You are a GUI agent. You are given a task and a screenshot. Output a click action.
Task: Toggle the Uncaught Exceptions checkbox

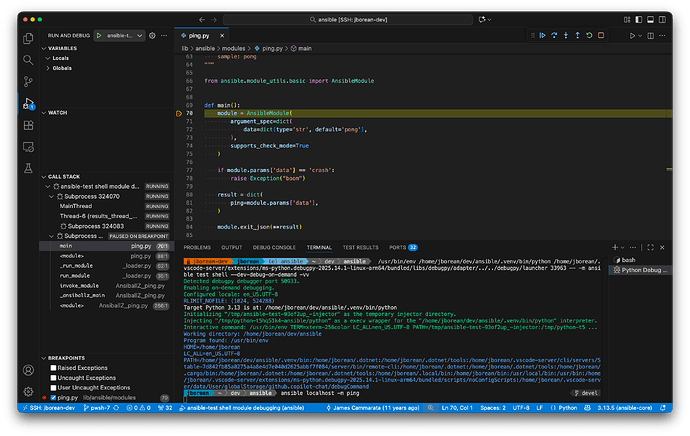pos(54,376)
